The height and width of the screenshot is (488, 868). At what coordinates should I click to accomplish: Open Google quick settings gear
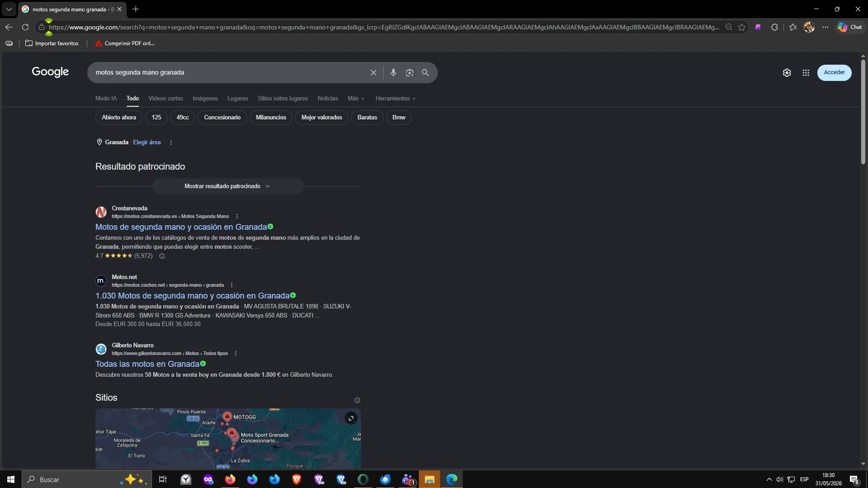[787, 73]
